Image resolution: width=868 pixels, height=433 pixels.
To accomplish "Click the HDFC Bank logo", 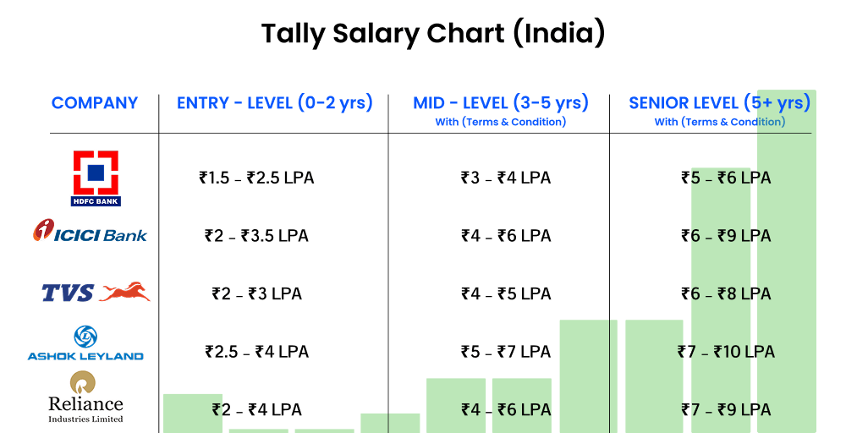I will click(95, 178).
